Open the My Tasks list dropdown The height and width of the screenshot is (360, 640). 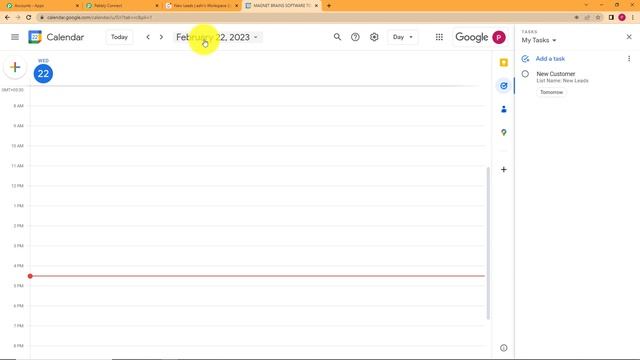pos(539,40)
